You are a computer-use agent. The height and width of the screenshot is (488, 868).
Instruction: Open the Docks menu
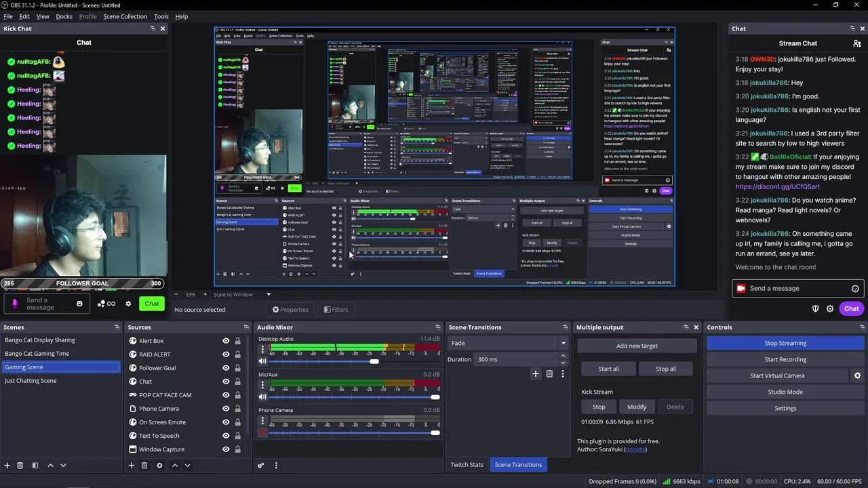click(x=64, y=16)
